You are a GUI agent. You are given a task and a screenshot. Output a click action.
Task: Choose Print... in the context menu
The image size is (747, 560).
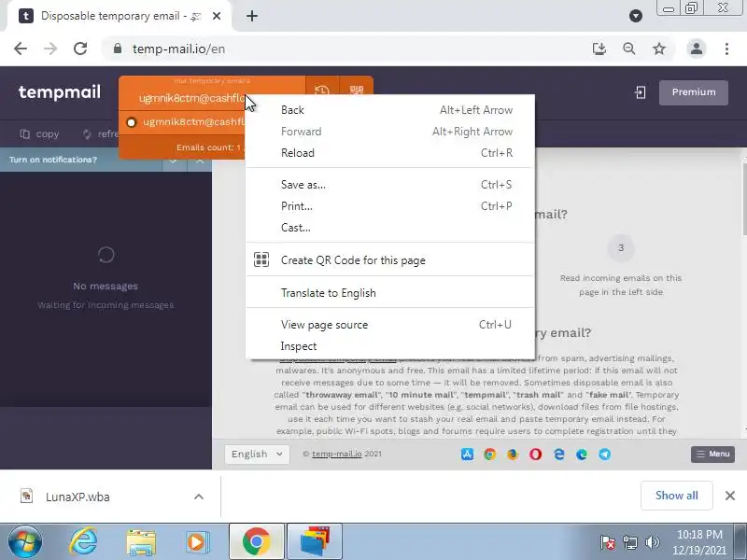click(390, 206)
